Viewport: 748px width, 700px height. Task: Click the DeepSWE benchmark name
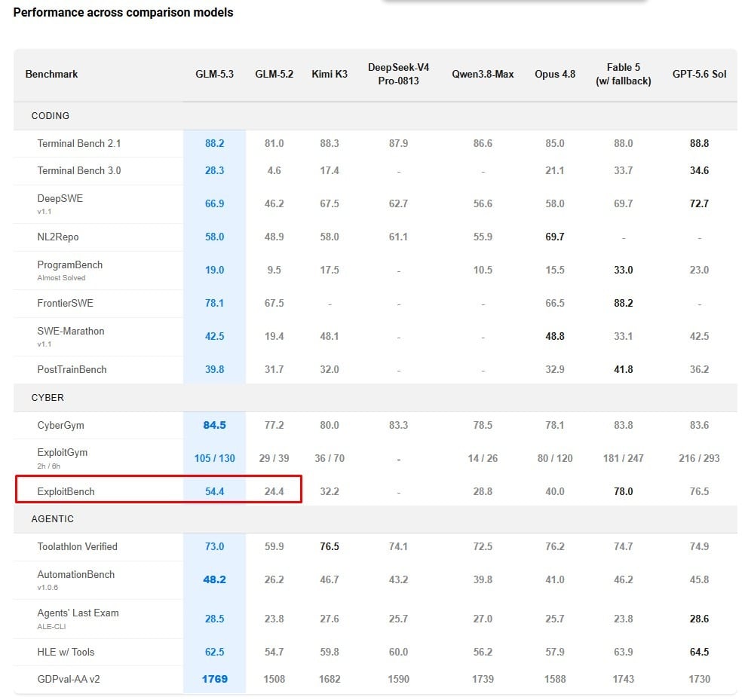[x=60, y=198]
